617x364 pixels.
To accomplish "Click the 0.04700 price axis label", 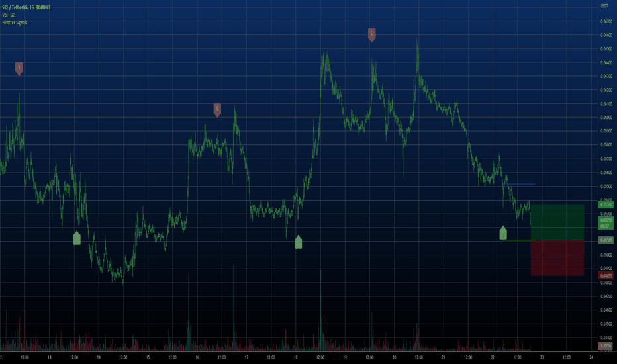I will tap(606, 296).
